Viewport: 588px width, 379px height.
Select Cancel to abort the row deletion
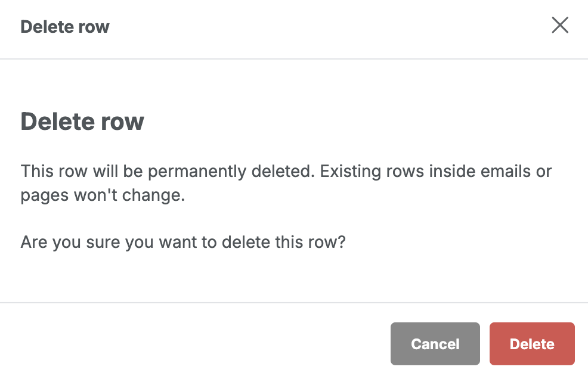tap(435, 344)
